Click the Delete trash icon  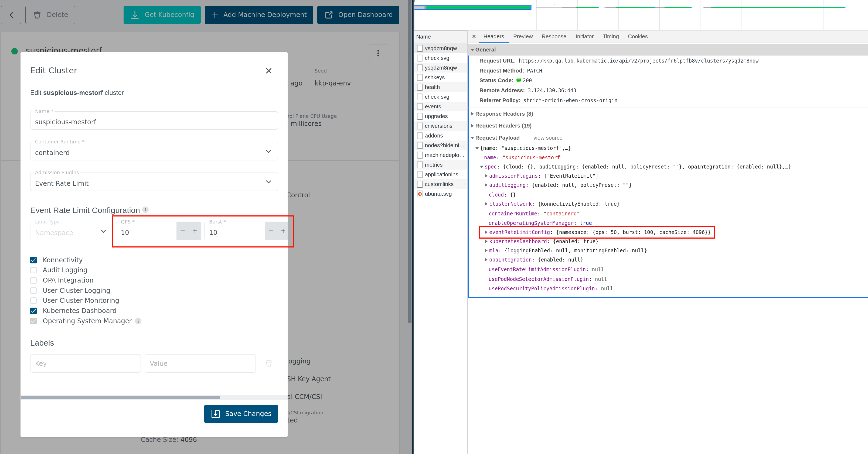pyautogui.click(x=37, y=15)
